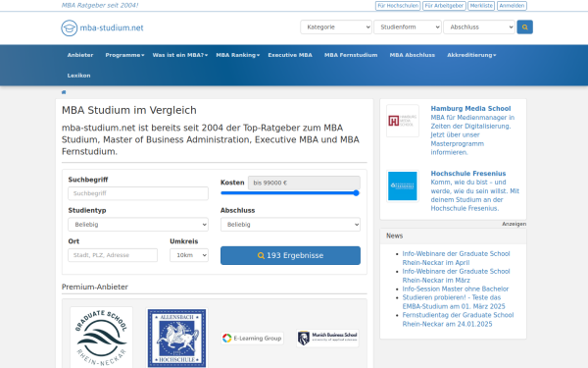
Task: Expand the MBA Ranking menu
Action: pyautogui.click(x=238, y=55)
